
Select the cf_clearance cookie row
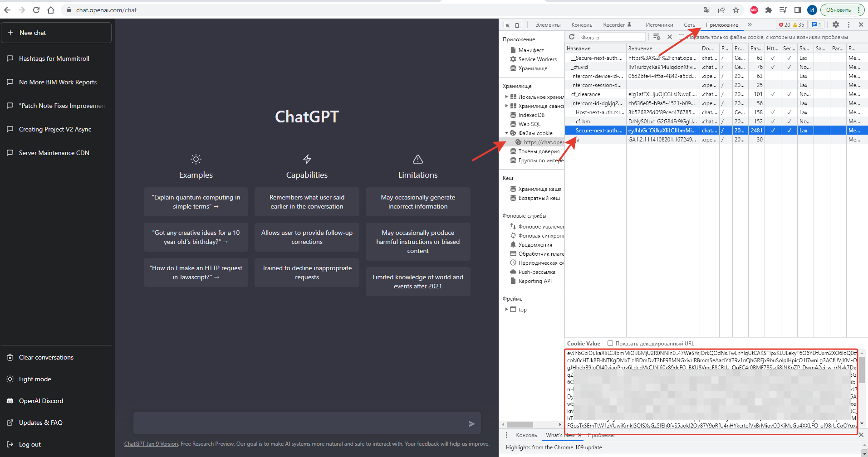click(x=716, y=94)
